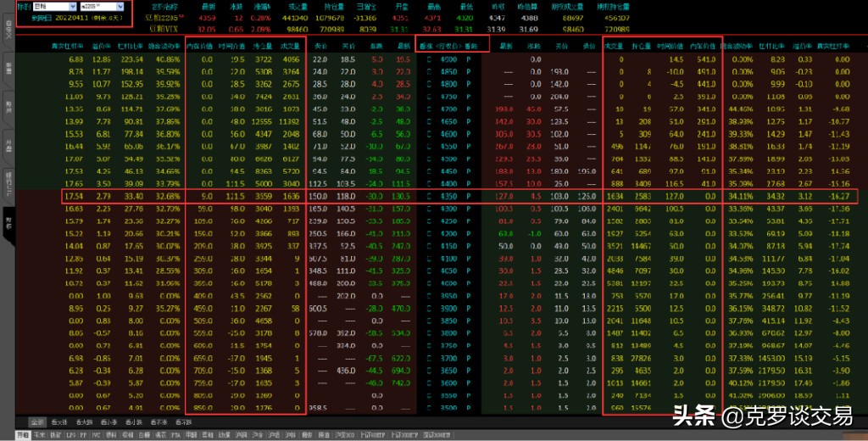Select the 看小涨 filter tab
Viewport: 868px width, 441px height.
click(x=109, y=422)
